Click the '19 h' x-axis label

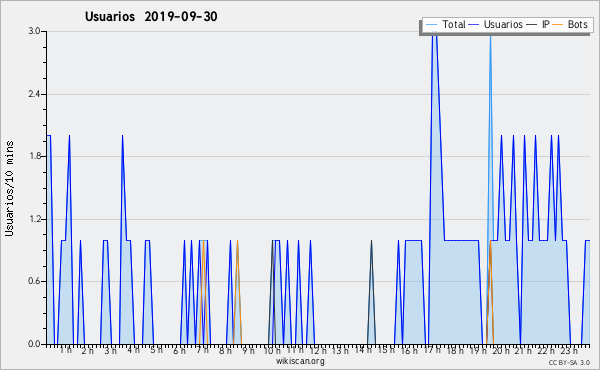coord(478,350)
